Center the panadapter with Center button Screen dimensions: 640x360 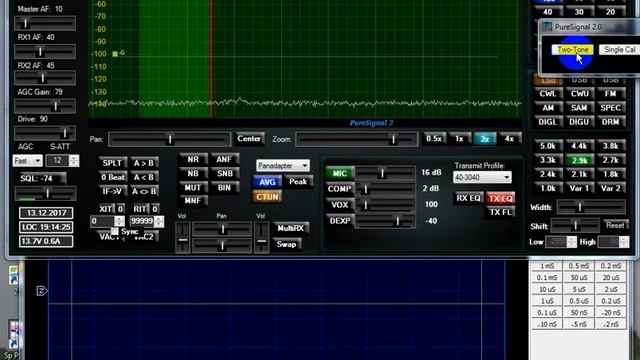[249, 139]
